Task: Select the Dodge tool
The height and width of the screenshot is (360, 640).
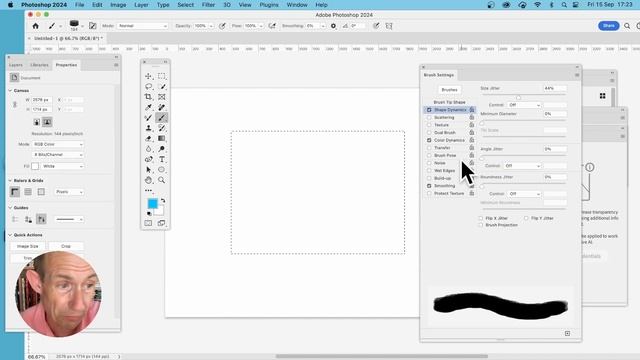Action: point(162,149)
